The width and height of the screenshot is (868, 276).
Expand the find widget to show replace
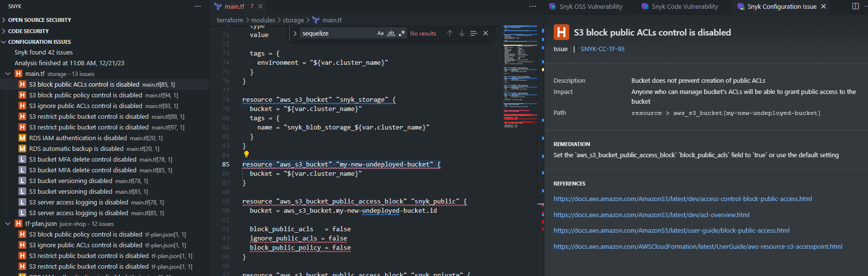295,34
